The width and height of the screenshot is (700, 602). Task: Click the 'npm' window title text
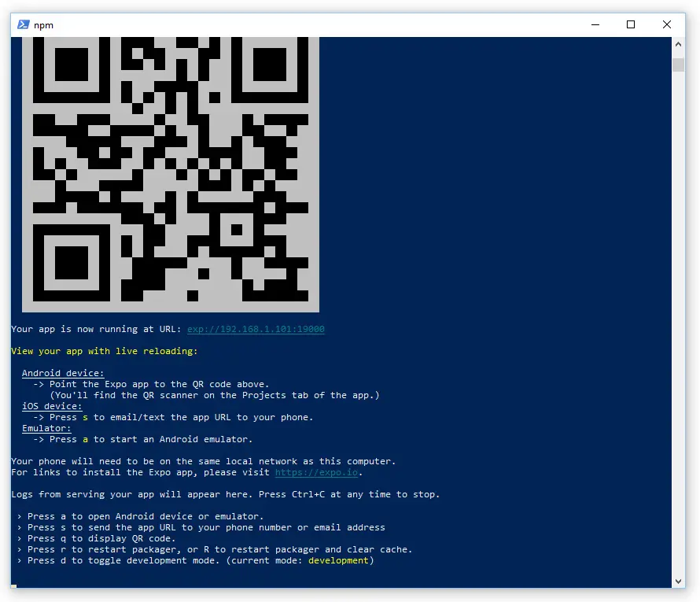[x=43, y=25]
